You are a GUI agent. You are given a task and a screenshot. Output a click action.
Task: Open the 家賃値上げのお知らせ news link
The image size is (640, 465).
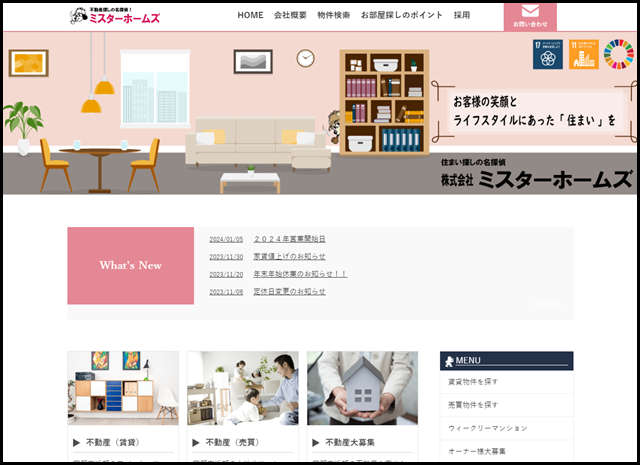pos(289,256)
